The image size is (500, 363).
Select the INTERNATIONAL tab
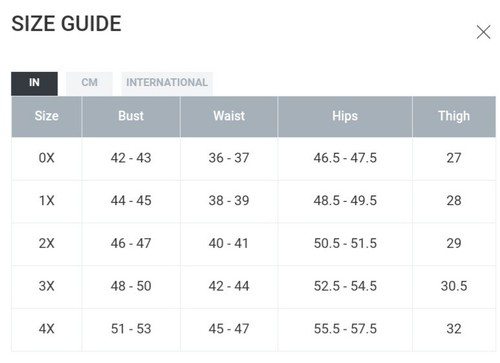[x=167, y=83]
